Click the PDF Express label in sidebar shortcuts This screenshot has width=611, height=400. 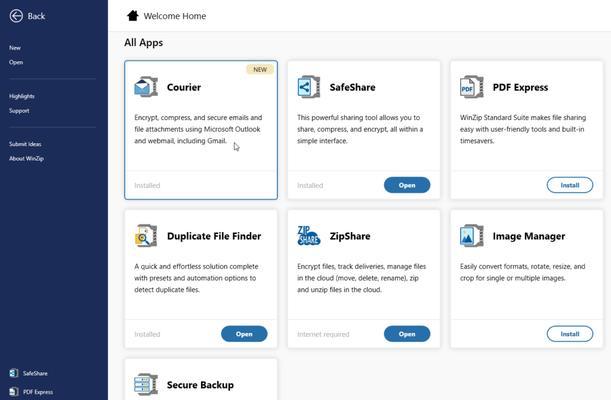point(38,392)
